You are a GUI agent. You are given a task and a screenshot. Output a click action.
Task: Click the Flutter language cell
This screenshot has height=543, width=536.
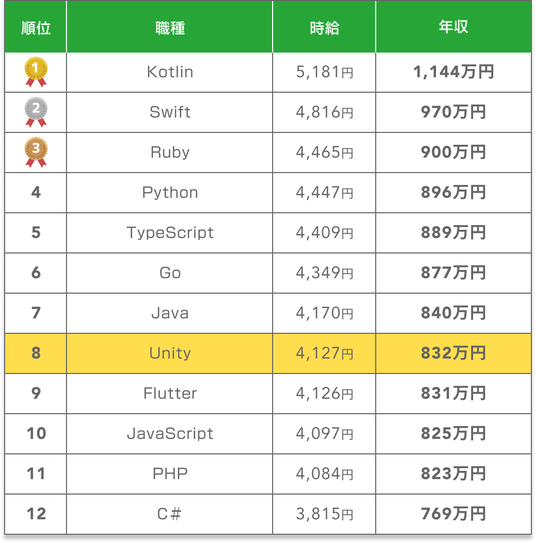coord(169,393)
